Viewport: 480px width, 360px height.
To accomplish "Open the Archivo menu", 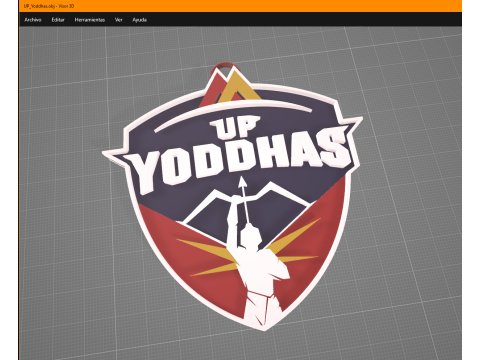I will pos(33,20).
